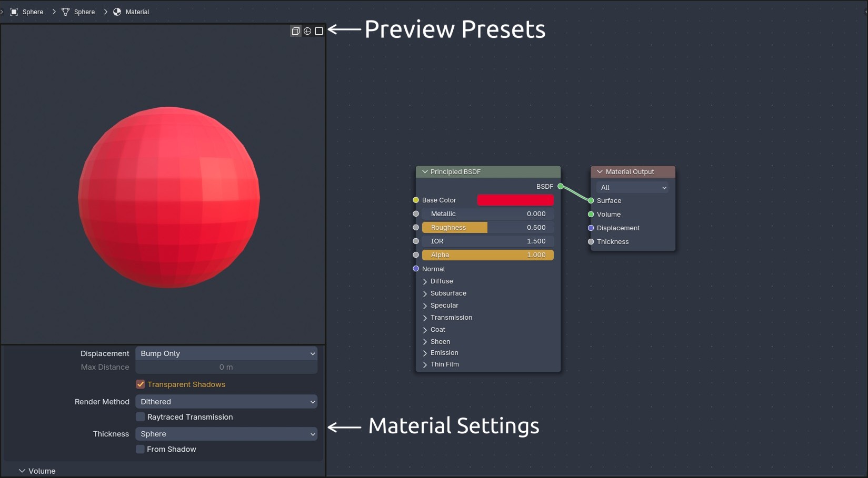Expand the Thin Film panel
This screenshot has height=478, width=868.
[x=425, y=364]
